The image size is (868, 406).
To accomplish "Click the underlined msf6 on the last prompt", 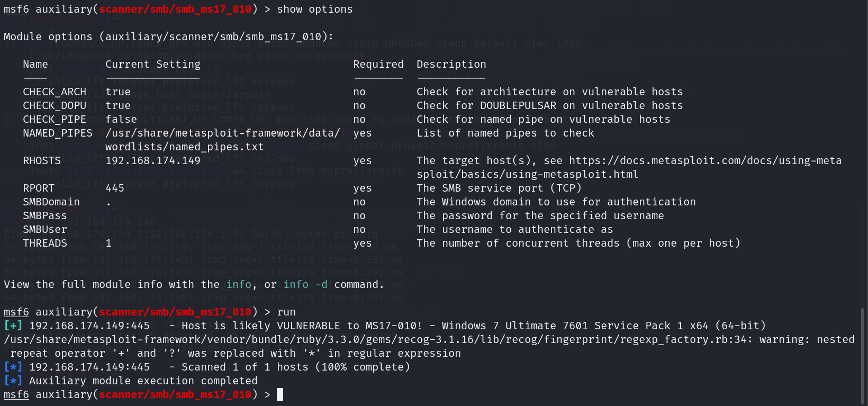I will pos(16,394).
